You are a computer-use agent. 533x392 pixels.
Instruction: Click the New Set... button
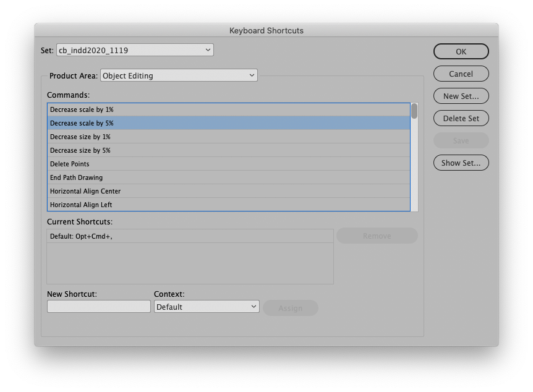(x=461, y=96)
